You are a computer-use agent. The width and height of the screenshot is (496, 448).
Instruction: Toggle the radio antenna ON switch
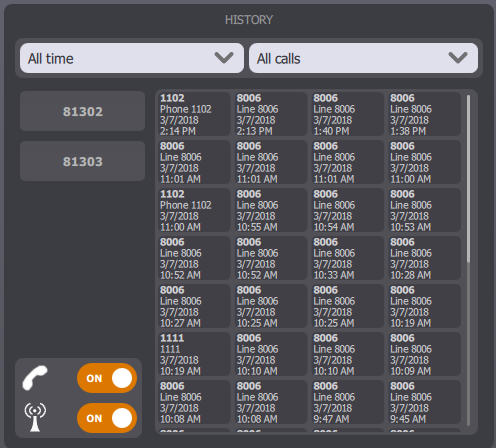click(107, 418)
